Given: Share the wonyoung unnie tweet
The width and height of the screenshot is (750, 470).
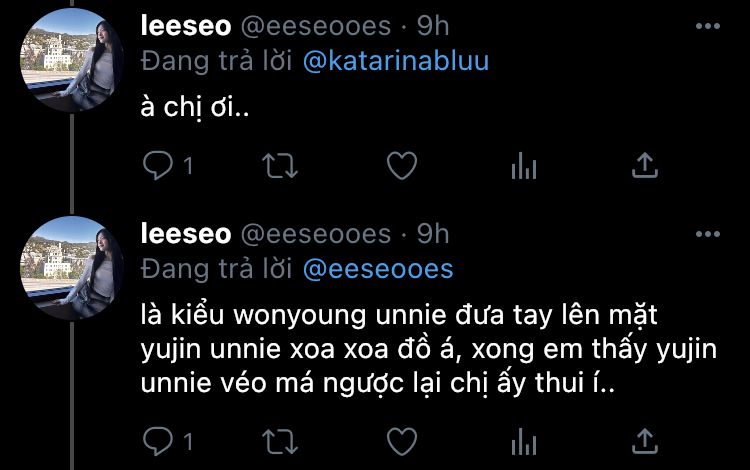Looking at the screenshot, I should tap(645, 441).
